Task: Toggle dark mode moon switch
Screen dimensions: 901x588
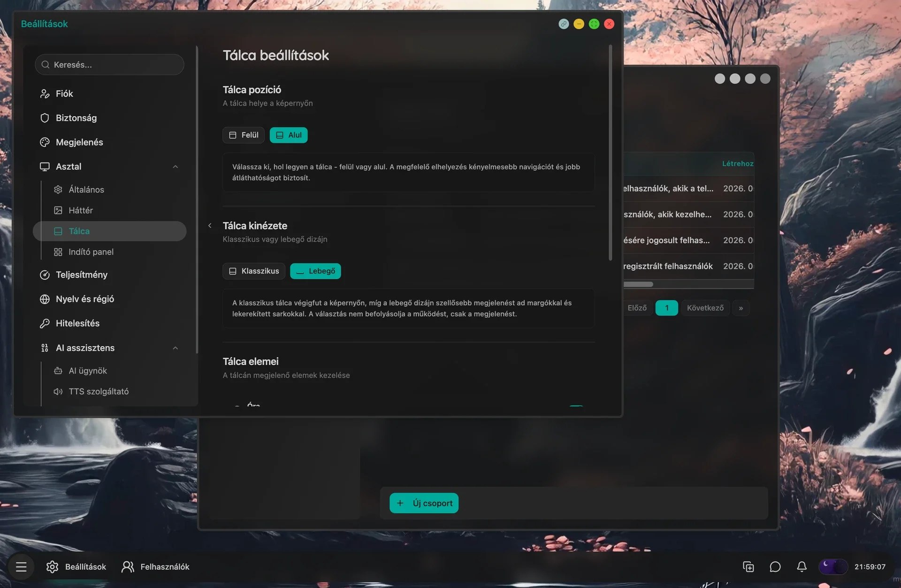Action: [833, 567]
